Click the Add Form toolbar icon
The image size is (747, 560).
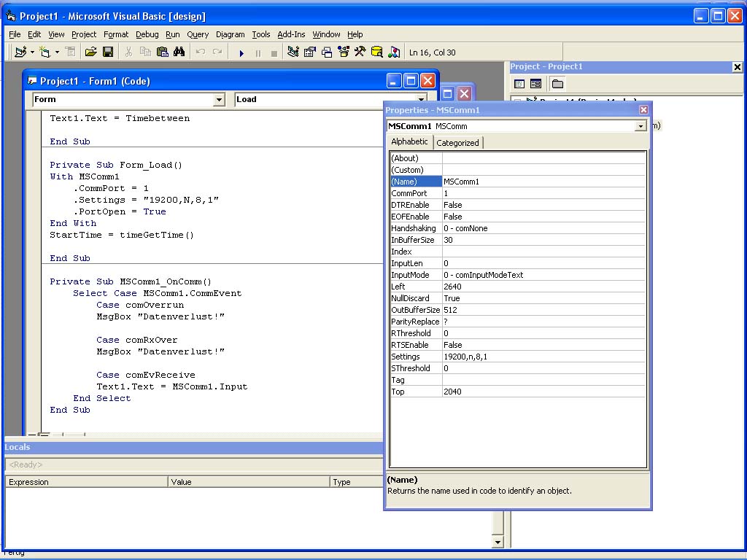(x=44, y=52)
